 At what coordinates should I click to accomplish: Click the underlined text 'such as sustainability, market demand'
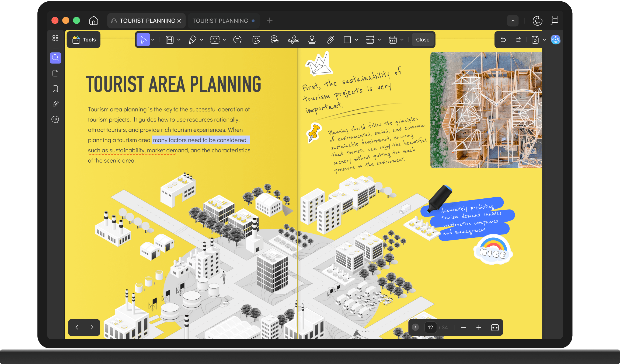[x=138, y=150]
